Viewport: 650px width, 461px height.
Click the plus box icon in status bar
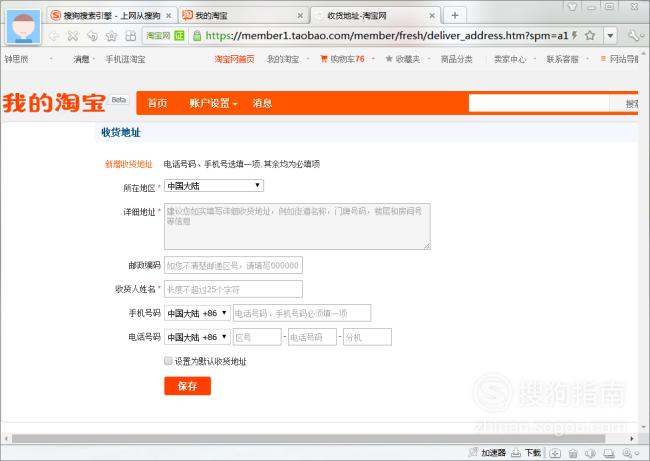[555, 453]
